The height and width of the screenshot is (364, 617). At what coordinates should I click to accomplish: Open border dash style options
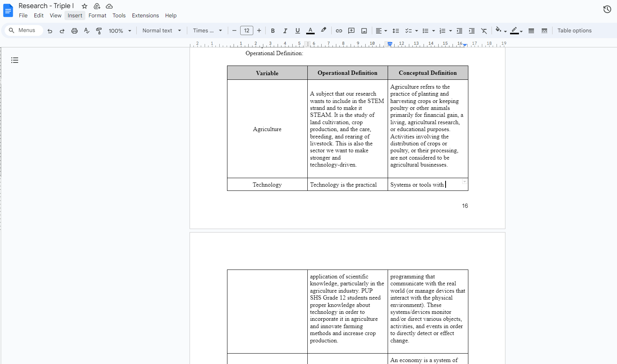coord(544,31)
